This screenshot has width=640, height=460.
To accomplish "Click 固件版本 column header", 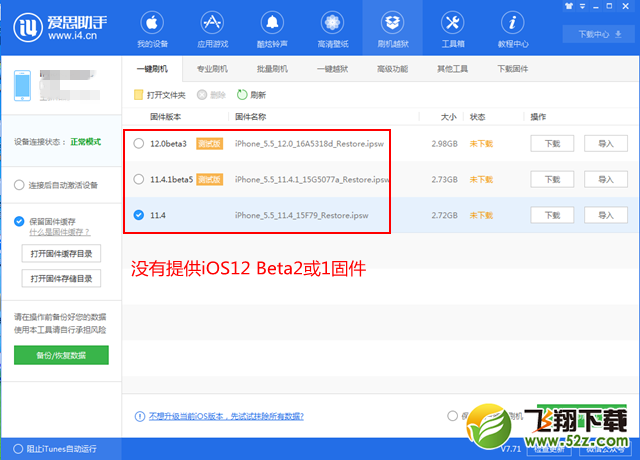I will [x=165, y=117].
